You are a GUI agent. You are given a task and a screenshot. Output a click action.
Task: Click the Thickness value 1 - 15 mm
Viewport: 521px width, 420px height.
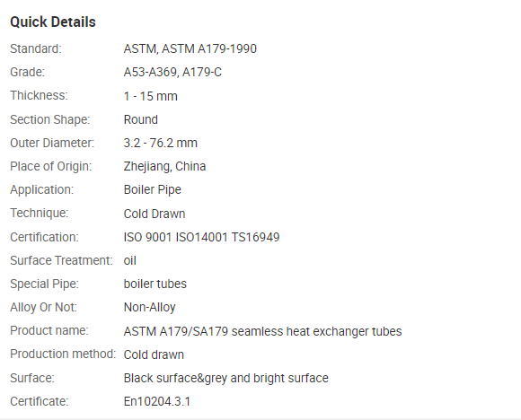(x=151, y=96)
